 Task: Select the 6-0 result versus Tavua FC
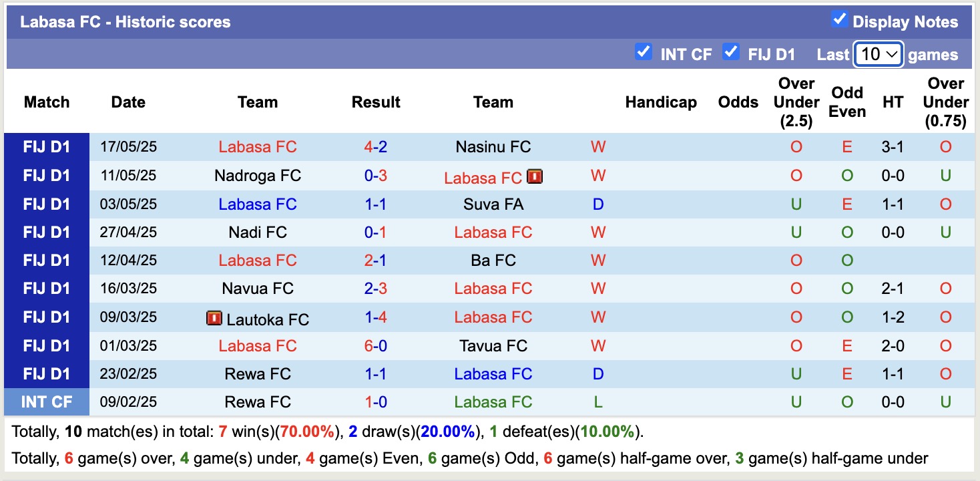point(376,345)
